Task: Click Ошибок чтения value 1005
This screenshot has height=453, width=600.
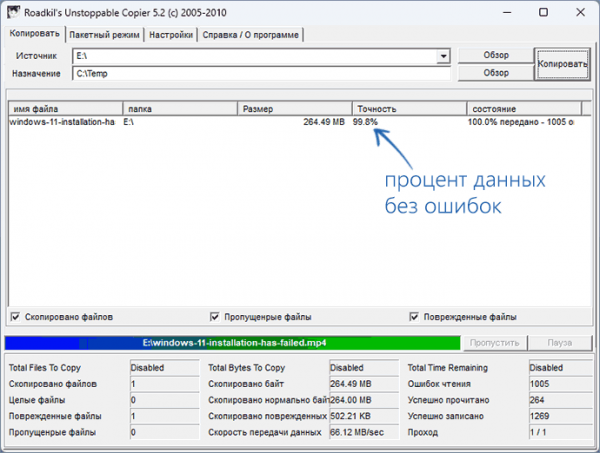Action: [561, 384]
